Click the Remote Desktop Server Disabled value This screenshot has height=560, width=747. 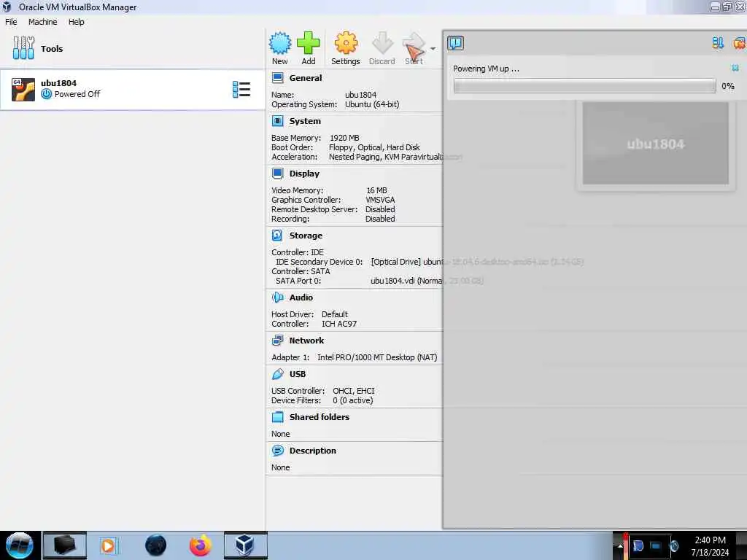(x=380, y=209)
